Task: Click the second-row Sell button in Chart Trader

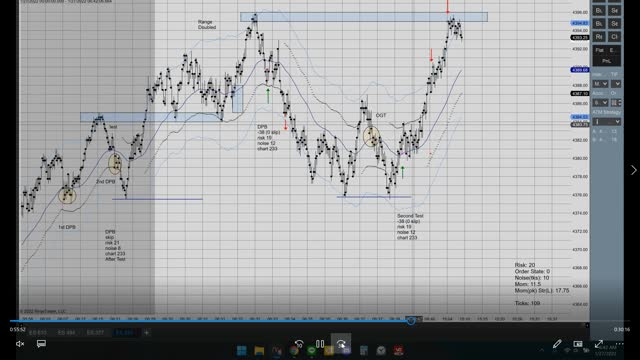Action: tap(614, 24)
